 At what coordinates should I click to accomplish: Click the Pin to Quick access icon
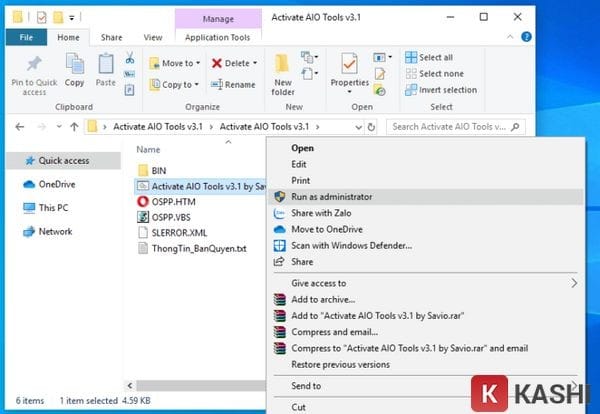point(34,64)
